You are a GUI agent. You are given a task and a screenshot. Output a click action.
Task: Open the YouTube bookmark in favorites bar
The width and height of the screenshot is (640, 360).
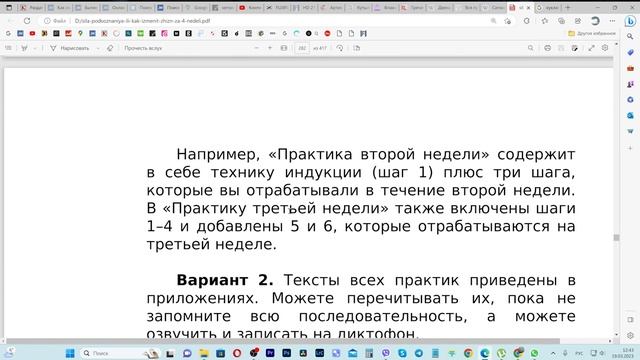coord(32,33)
